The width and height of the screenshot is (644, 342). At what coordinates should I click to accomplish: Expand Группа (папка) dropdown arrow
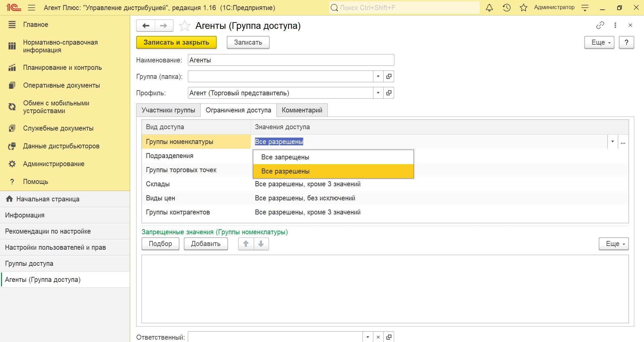(378, 77)
